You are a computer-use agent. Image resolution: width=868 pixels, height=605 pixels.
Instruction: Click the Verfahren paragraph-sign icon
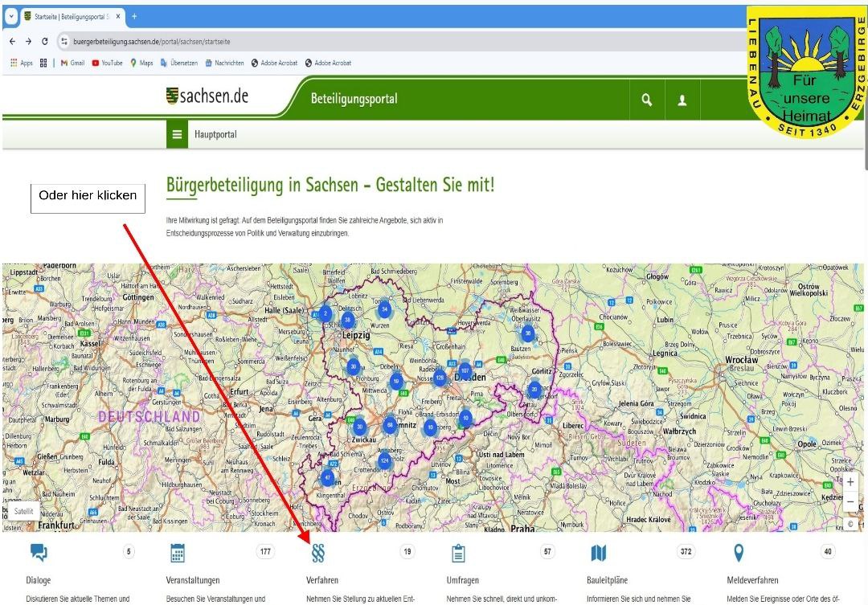point(317,553)
